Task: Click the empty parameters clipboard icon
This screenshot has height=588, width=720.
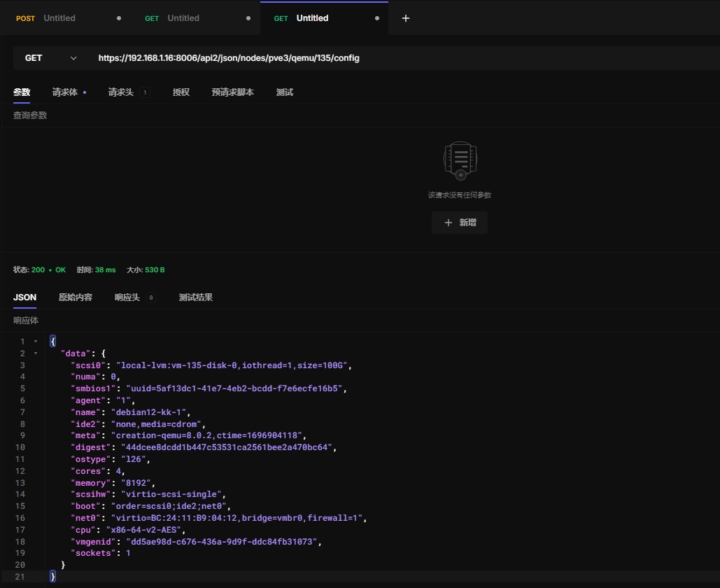Action: (460, 160)
